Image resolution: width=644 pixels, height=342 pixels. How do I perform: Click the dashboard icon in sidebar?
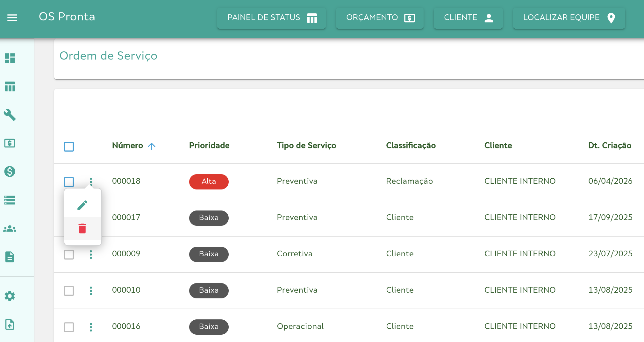(10, 58)
